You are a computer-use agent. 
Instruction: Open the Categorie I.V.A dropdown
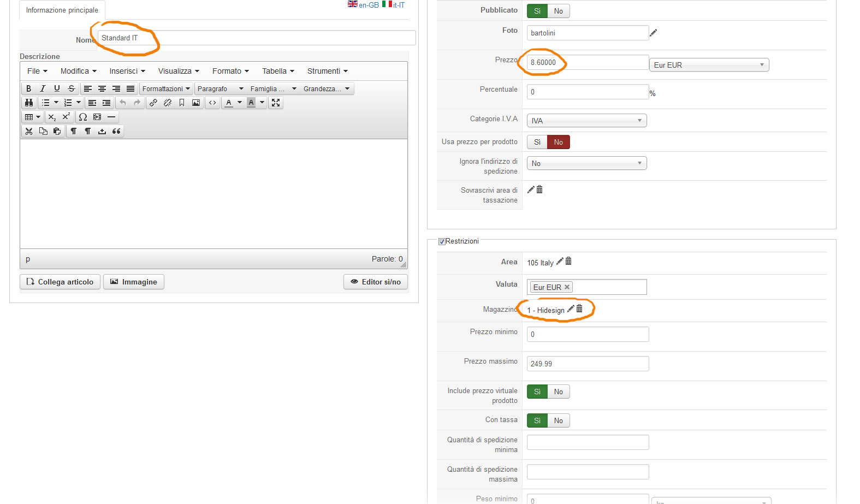point(586,121)
